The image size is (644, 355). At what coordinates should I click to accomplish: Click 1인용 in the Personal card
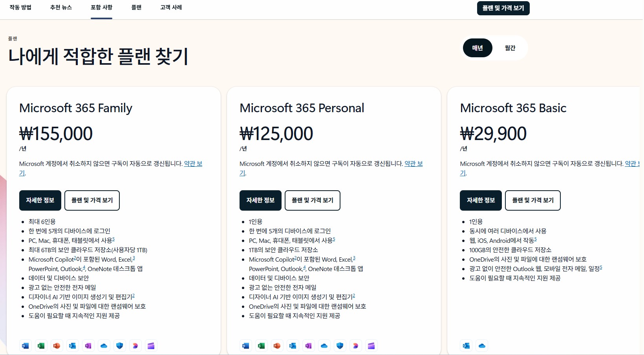tap(256, 222)
